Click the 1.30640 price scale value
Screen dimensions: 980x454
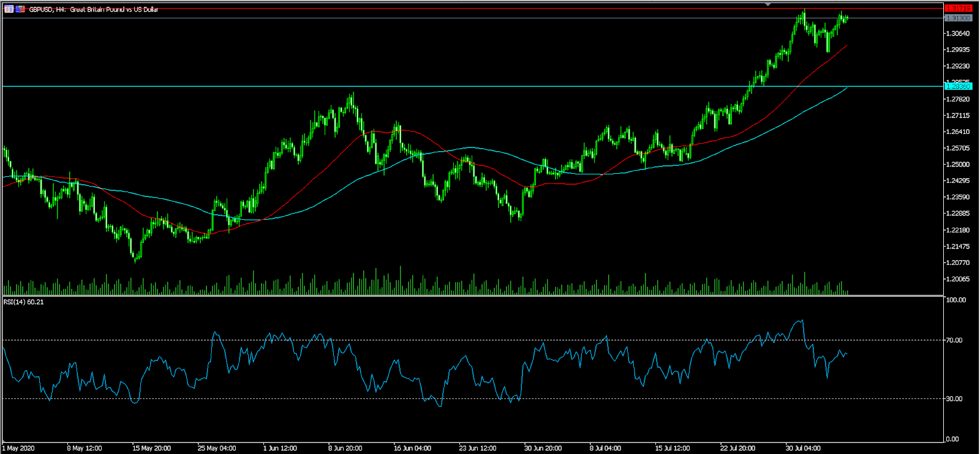pyautogui.click(x=958, y=34)
